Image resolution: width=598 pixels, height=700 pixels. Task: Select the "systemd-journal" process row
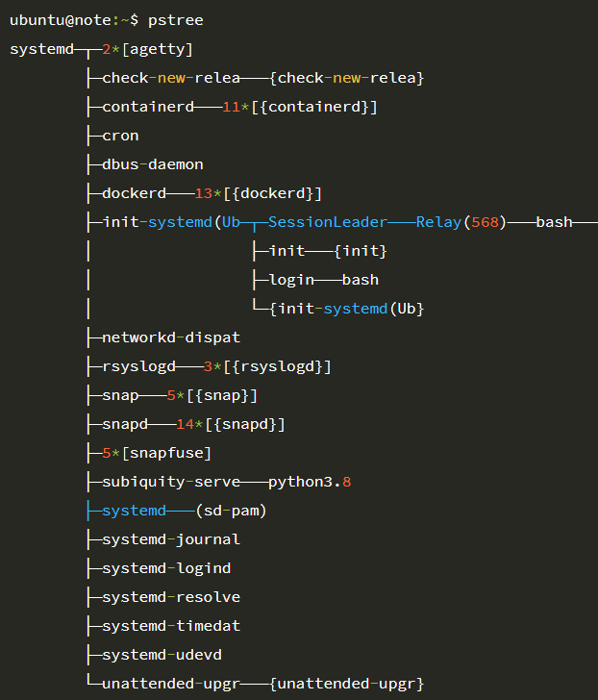click(171, 539)
